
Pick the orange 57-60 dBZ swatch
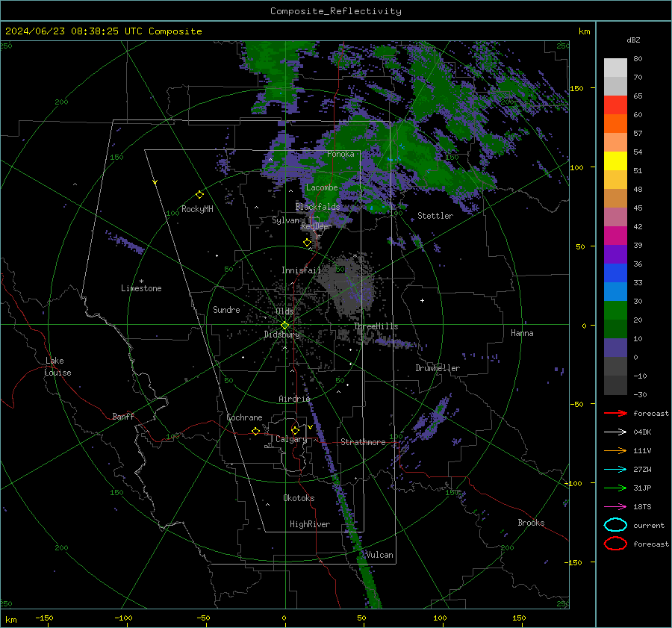click(615, 123)
